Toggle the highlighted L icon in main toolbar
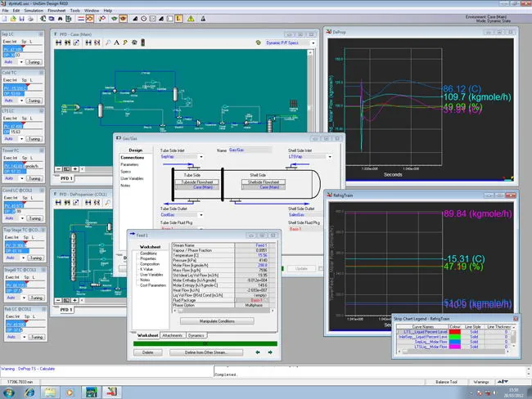The height and width of the screenshot is (399, 532). [x=178, y=19]
